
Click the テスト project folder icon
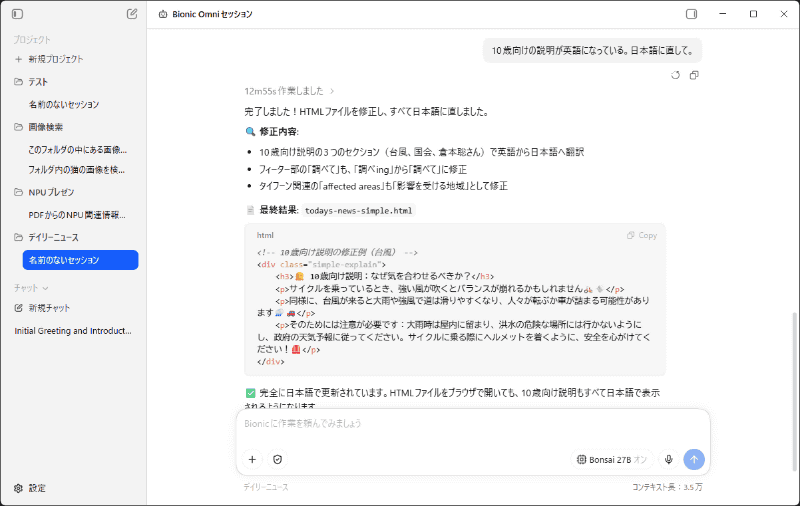pos(18,82)
